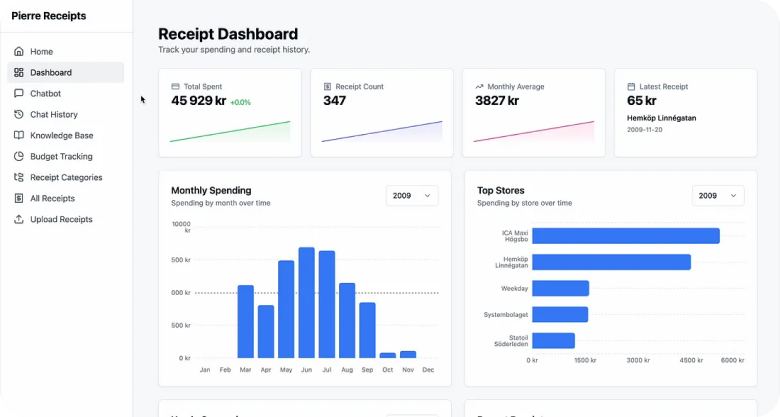
Task: Click the June bar in Monthly Spending
Action: (x=306, y=303)
